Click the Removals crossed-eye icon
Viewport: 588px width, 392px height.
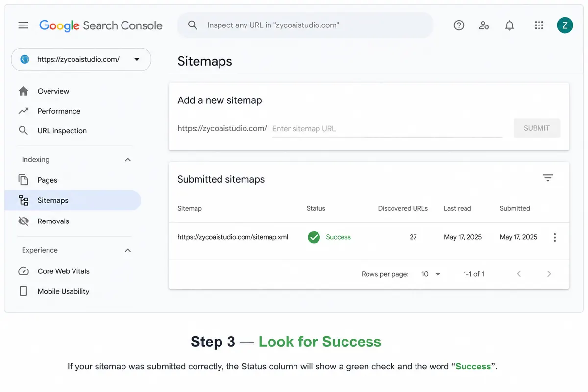click(23, 221)
